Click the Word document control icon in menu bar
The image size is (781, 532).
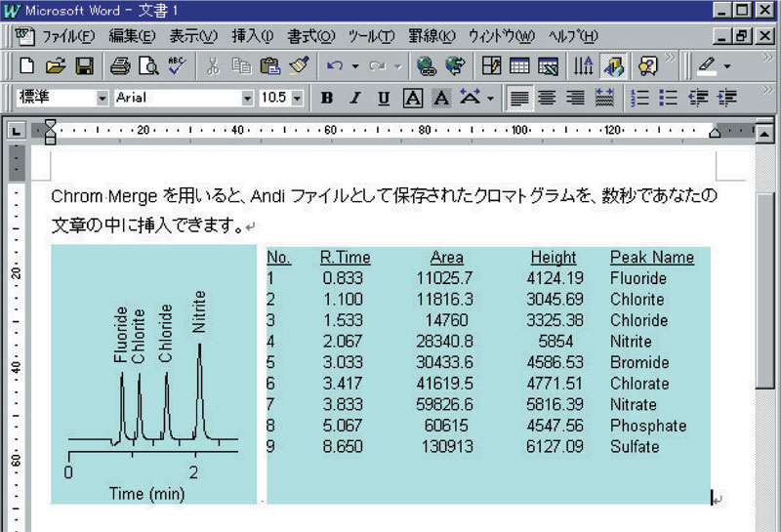(24, 36)
